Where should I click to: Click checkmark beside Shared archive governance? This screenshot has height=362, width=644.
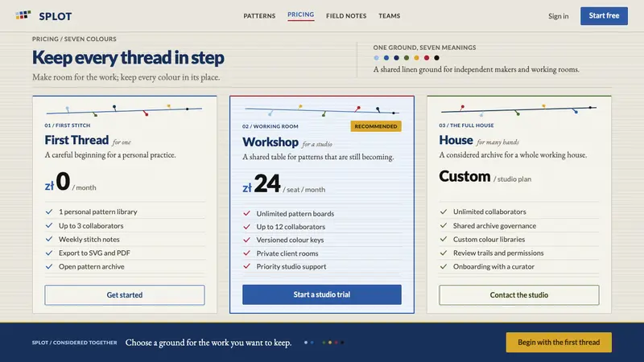point(444,225)
